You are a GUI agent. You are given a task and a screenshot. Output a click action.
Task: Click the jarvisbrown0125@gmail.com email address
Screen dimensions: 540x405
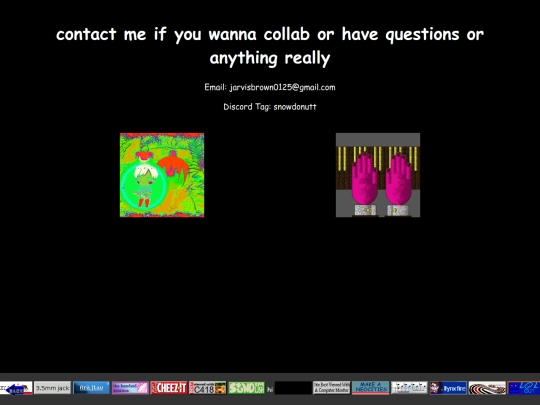tap(282, 87)
